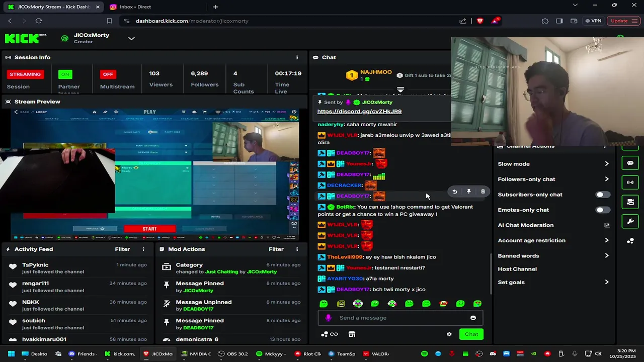Viewport: 644px width, 362px height.
Task: Click the purple microphone icon in message box
Action: [328, 318]
